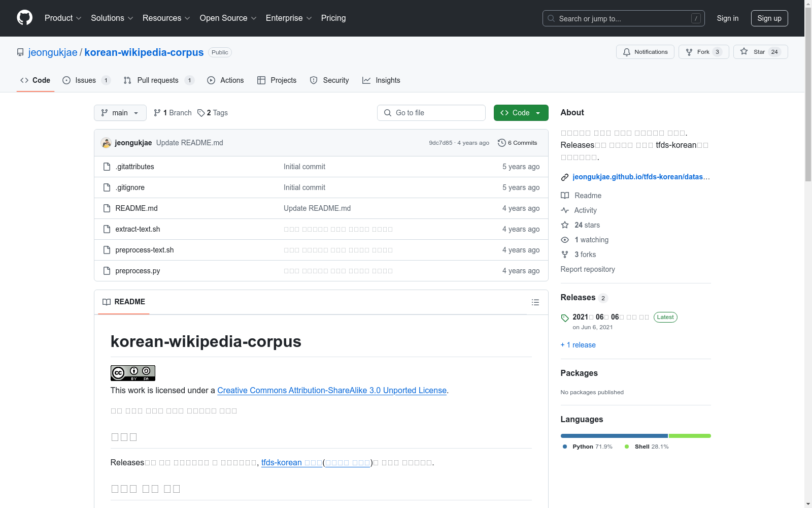Open the README outline icon
The image size is (812, 508).
point(535,302)
